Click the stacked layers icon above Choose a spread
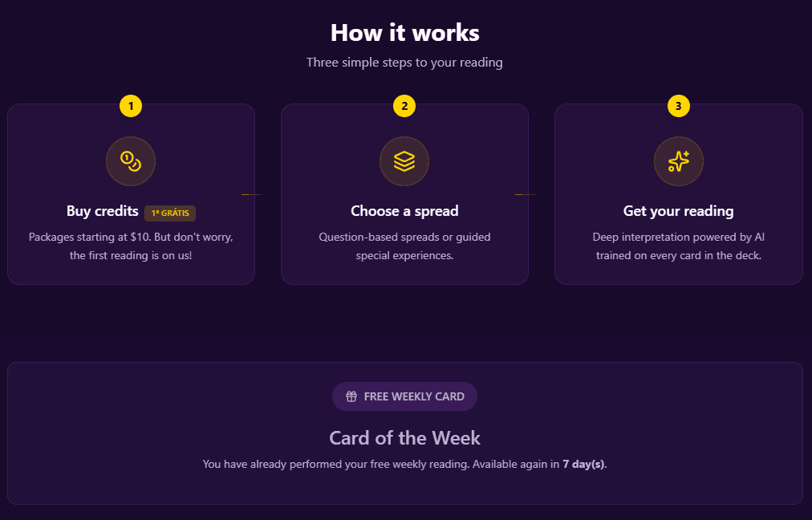 coord(404,161)
